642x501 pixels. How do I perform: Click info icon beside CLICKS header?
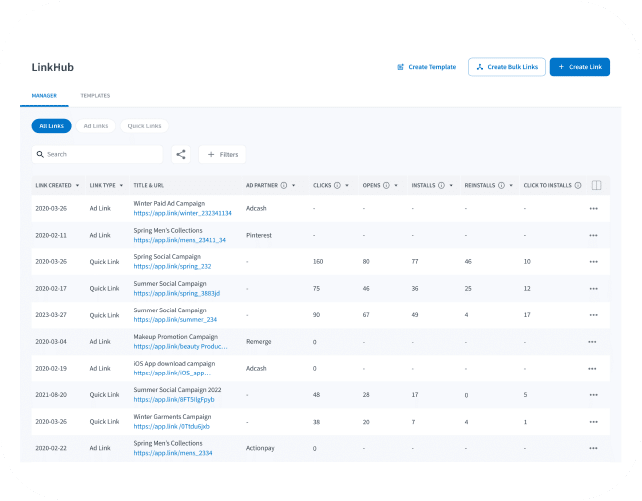(337, 185)
